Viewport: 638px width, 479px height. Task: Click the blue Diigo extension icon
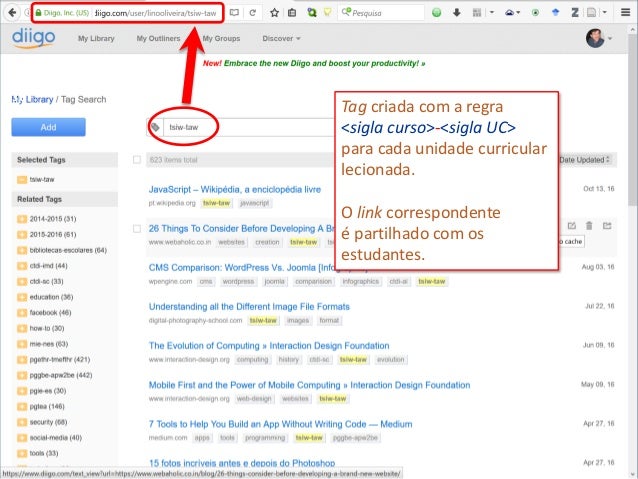click(555, 13)
